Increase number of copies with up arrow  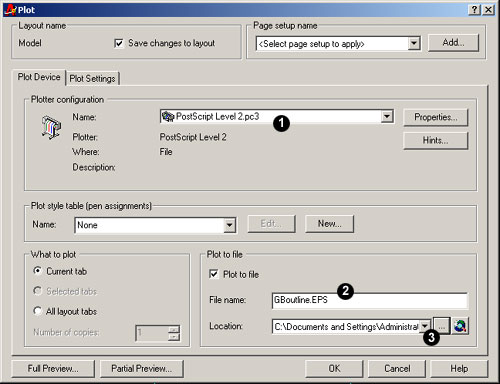(174, 329)
